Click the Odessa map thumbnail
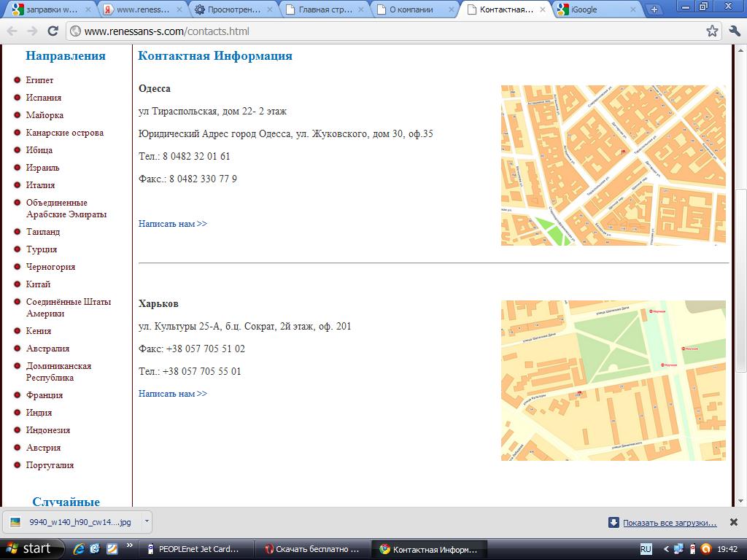The image size is (747, 560). [613, 166]
